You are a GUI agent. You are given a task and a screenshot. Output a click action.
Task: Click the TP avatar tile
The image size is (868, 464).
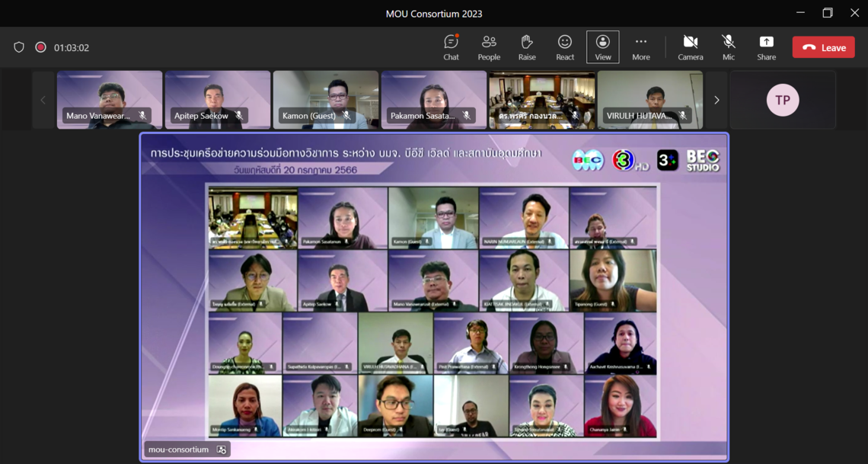click(x=782, y=100)
